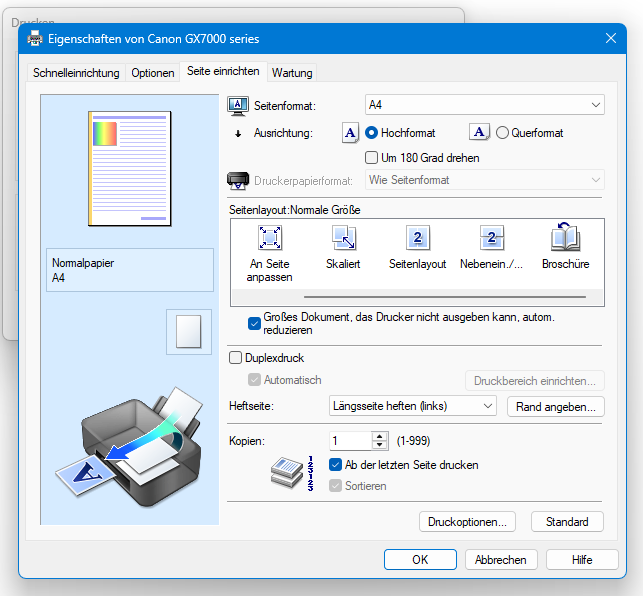Click the page layout list horizontal scrollbar
643x596 pixels.
tap(445, 297)
